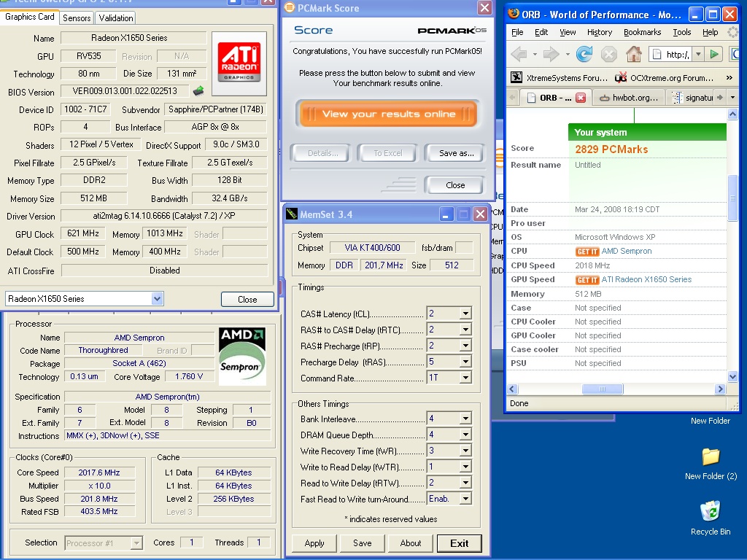Click Firefox vertical scrollbar up arrow
747x560 pixels.
(x=732, y=114)
